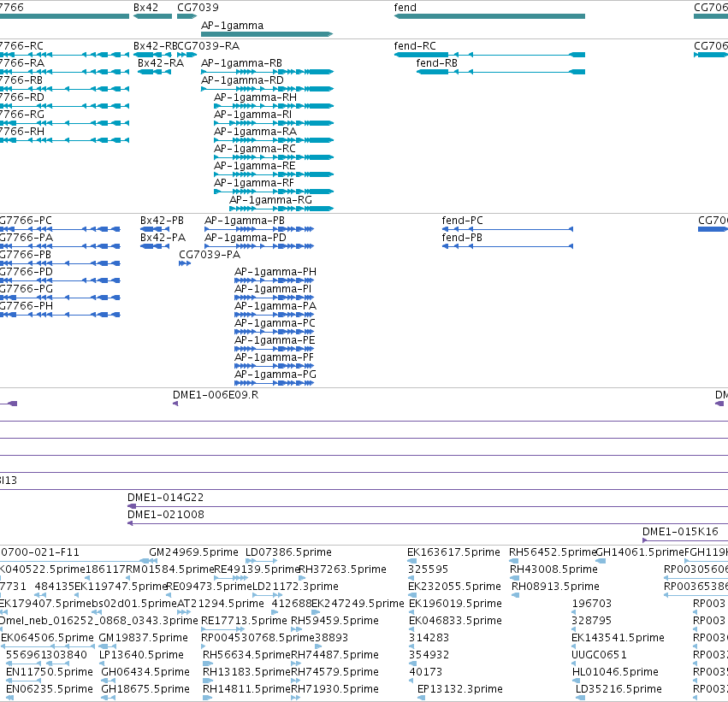This screenshot has height=702, width=728.
Task: Click the CG7039 gene label
Action: (198, 8)
